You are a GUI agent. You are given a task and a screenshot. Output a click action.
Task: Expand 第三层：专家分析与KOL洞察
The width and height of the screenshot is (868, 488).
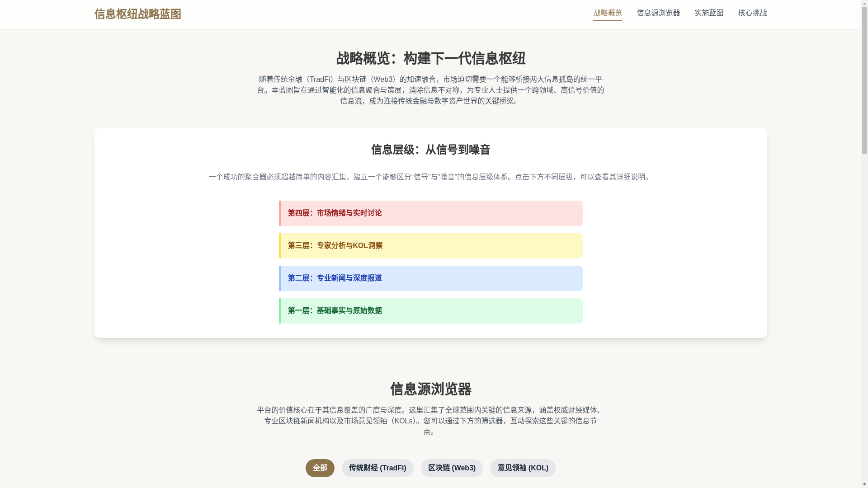(x=430, y=246)
